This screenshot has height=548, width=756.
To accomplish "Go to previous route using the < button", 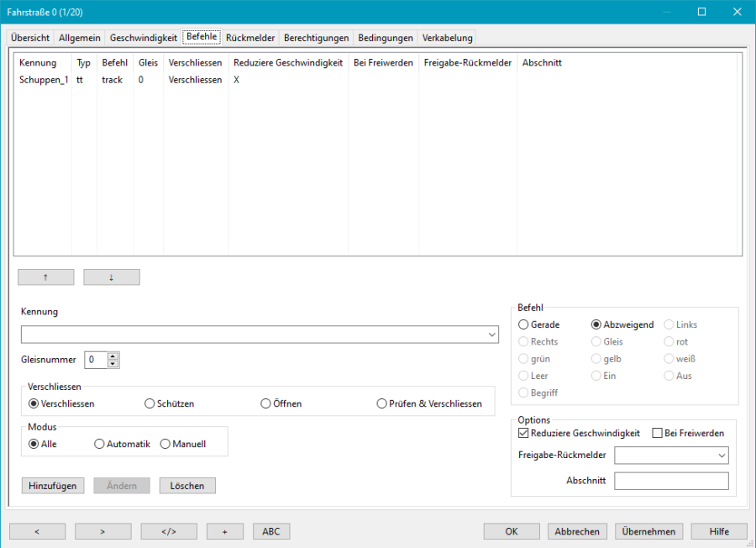I will coord(37,531).
